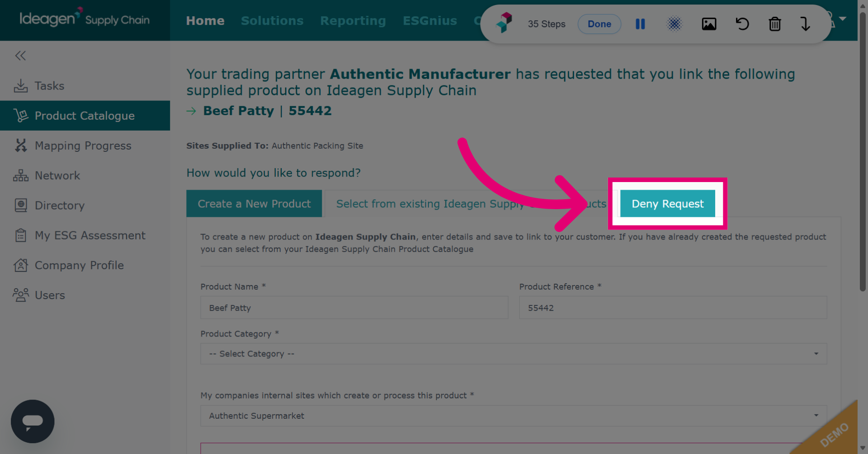Open Users in the sidebar
The height and width of the screenshot is (454, 868).
[x=85, y=295]
